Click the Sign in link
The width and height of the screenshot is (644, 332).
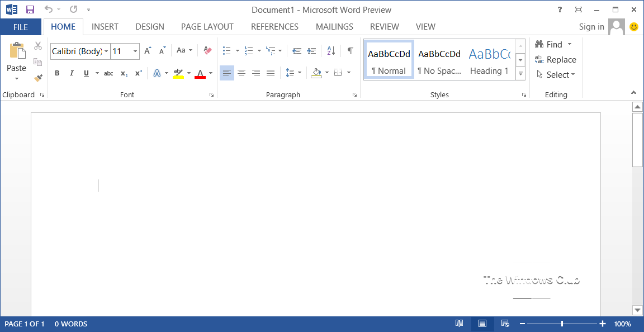tap(591, 27)
